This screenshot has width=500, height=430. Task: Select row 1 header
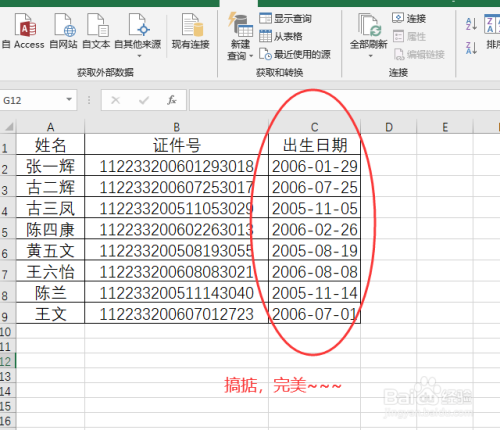click(x=8, y=145)
